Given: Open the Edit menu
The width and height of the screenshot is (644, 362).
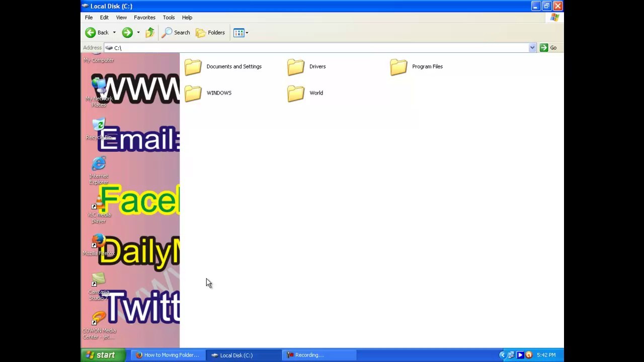Looking at the screenshot, I should point(104,18).
